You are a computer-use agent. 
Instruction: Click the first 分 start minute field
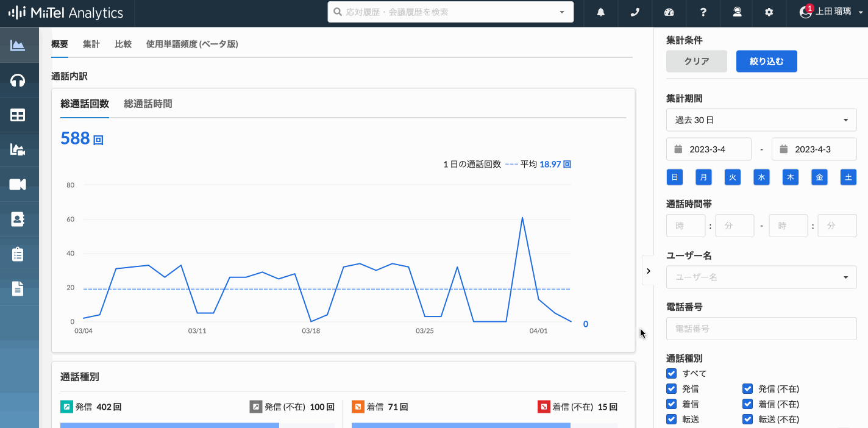[x=735, y=226]
